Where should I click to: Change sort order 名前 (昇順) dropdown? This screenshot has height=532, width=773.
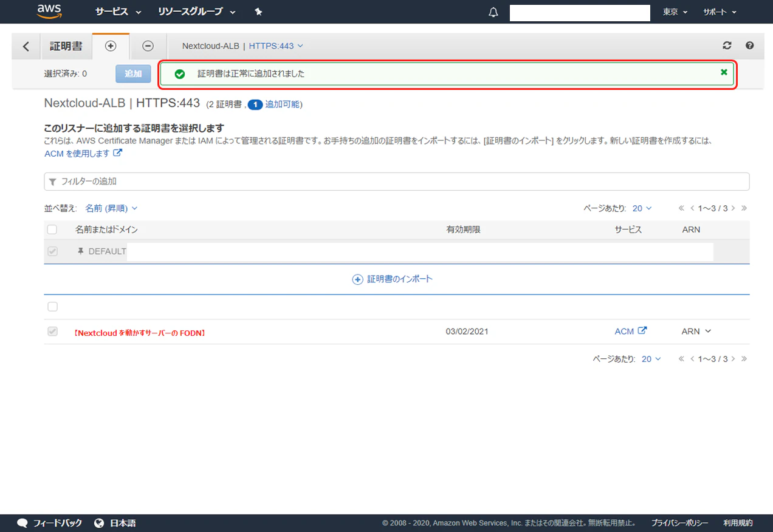[111, 208]
